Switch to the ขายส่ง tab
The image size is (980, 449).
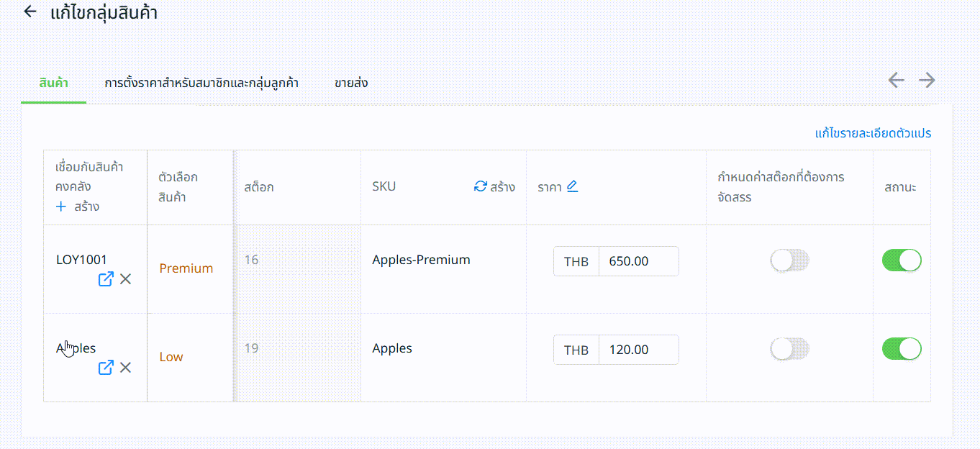click(x=351, y=83)
